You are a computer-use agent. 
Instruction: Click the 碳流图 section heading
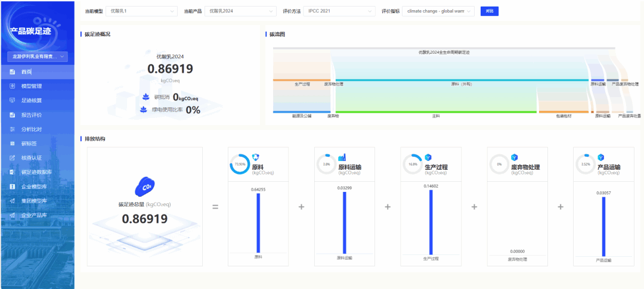(277, 34)
